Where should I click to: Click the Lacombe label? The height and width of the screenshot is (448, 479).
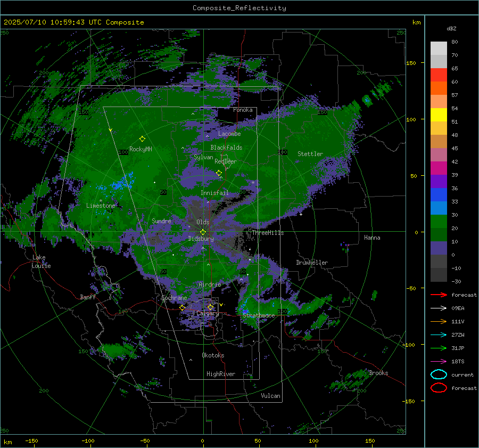coord(229,134)
